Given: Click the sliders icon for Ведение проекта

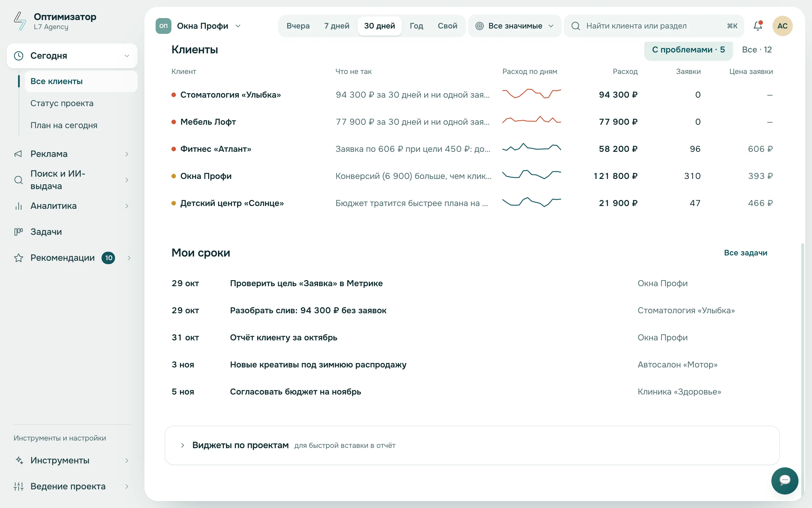Looking at the screenshot, I should (x=18, y=486).
